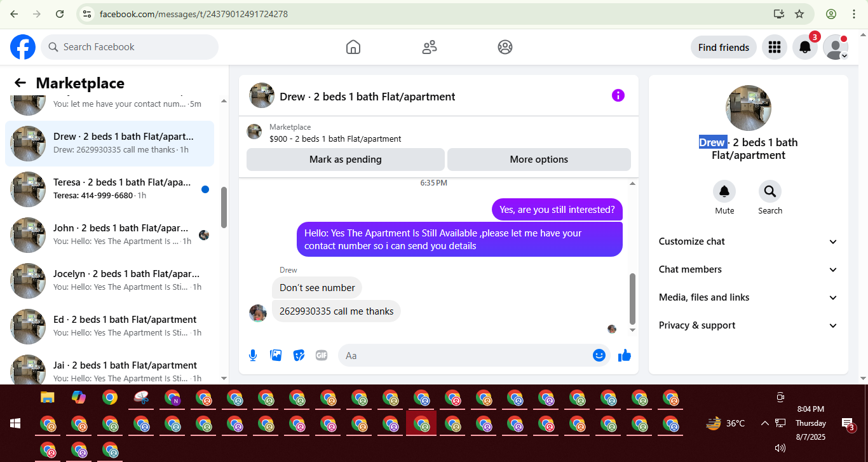This screenshot has width=868, height=462.
Task: Open the account profile avatar menu
Action: [836, 47]
